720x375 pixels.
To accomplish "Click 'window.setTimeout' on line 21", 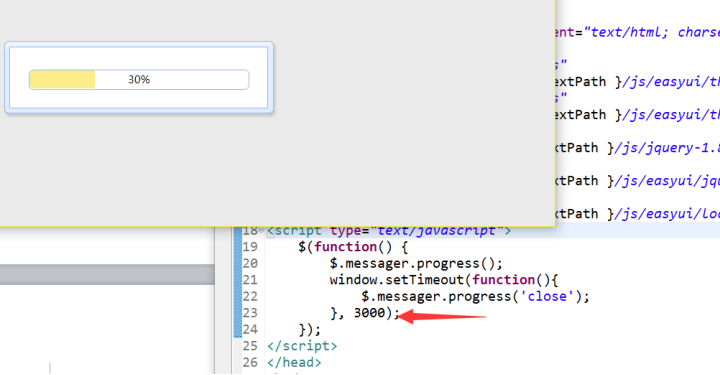I will [x=397, y=280].
